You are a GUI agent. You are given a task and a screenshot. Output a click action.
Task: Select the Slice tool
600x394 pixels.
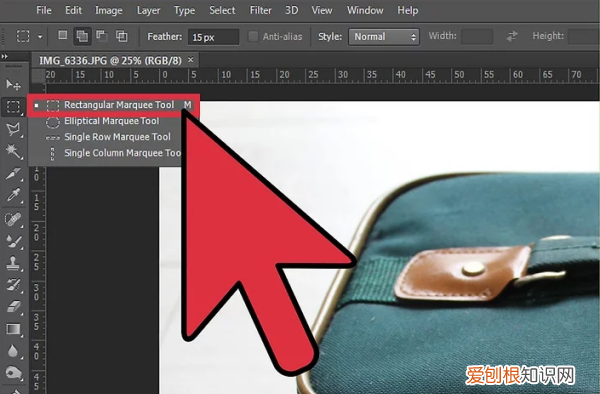[x=13, y=174]
